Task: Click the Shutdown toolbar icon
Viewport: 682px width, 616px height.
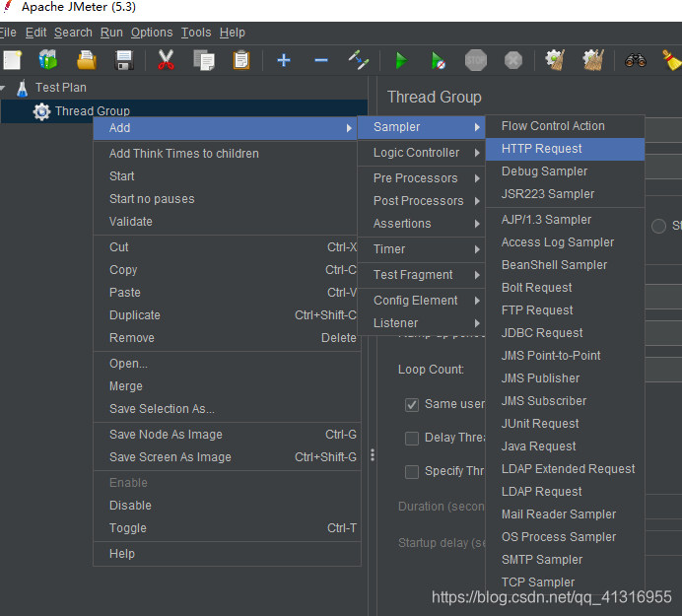Action: pos(513,60)
